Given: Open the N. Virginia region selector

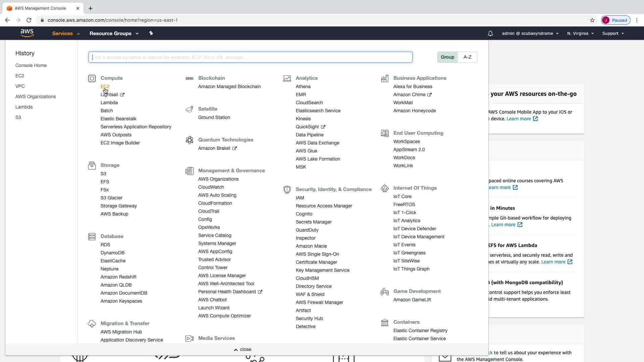Looking at the screenshot, I should coord(580,34).
